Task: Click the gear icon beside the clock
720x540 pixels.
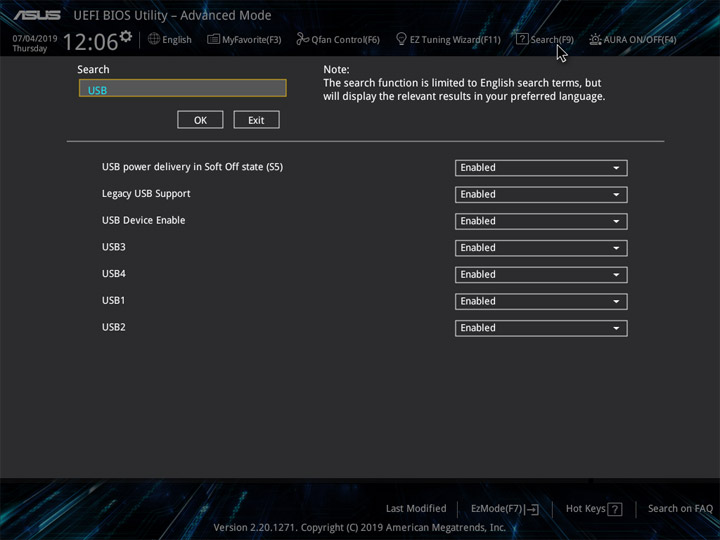Action: 125,36
